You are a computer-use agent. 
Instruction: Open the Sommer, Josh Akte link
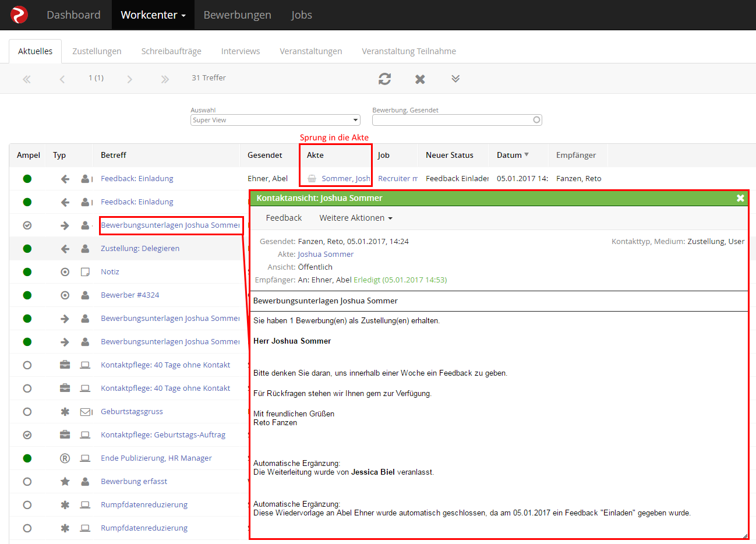click(x=346, y=178)
